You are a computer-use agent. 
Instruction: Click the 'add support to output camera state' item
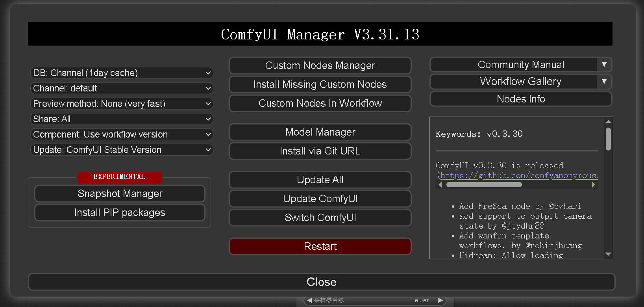[526, 221]
